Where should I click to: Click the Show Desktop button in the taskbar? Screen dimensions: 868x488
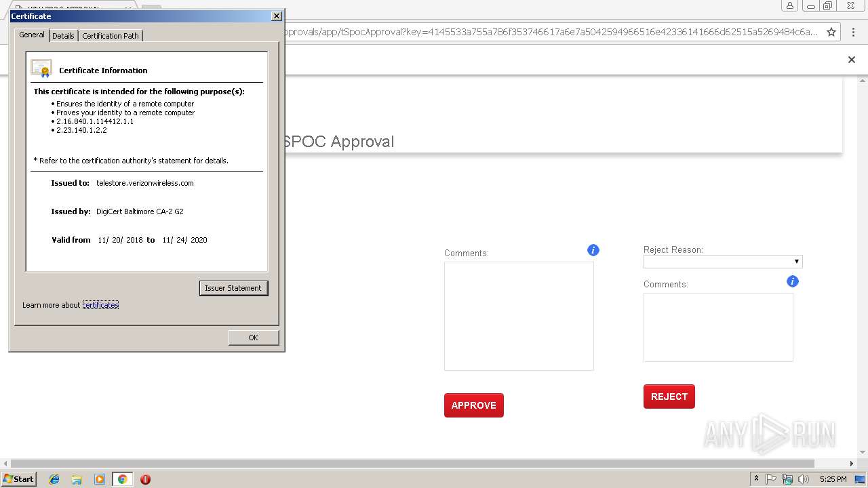pyautogui.click(x=861, y=479)
